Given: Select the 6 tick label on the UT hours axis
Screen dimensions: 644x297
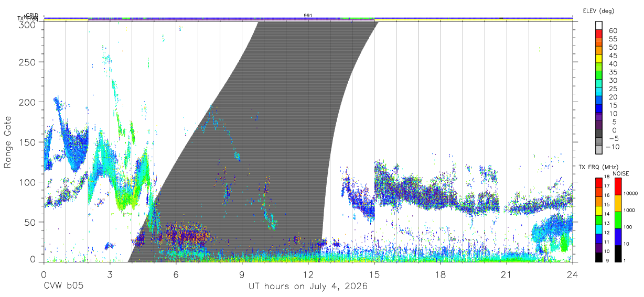Looking at the screenshot, I should point(176,274).
